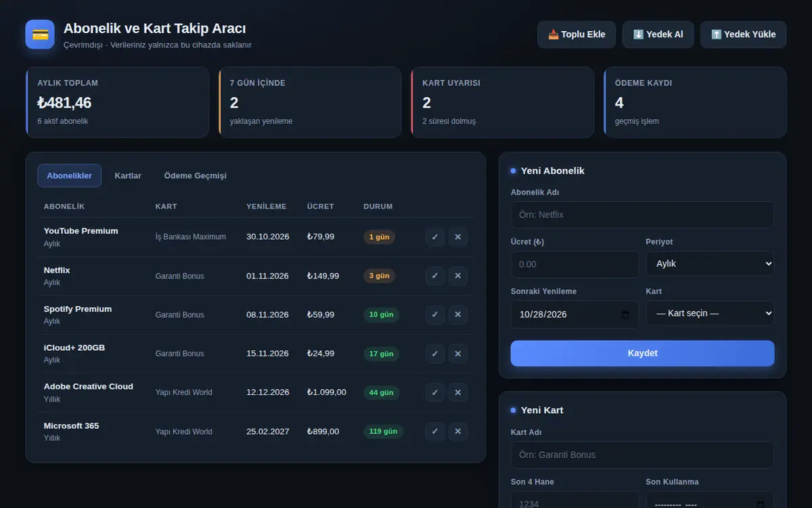This screenshot has width=812, height=508.
Task: Open the calendar picker in Sonraki Yenileme
Action: (x=625, y=314)
